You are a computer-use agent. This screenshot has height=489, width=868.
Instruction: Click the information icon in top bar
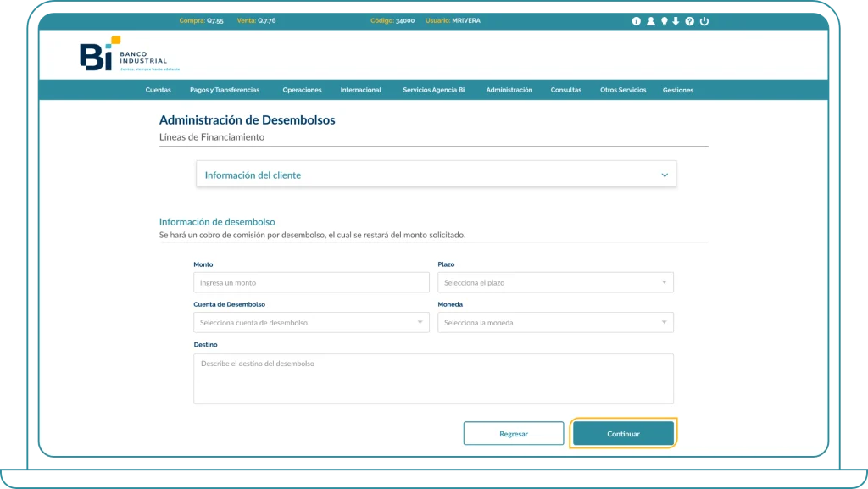point(637,21)
